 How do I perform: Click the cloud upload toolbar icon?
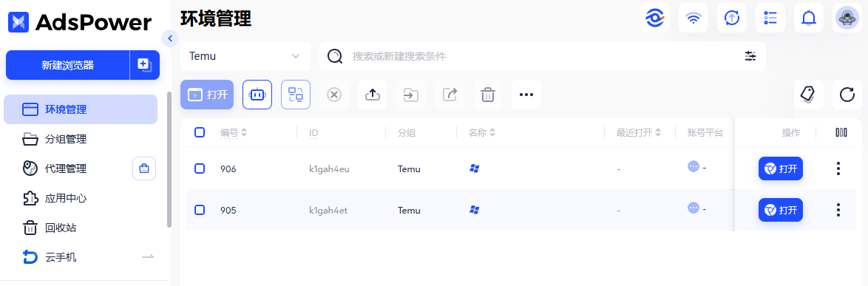[373, 95]
